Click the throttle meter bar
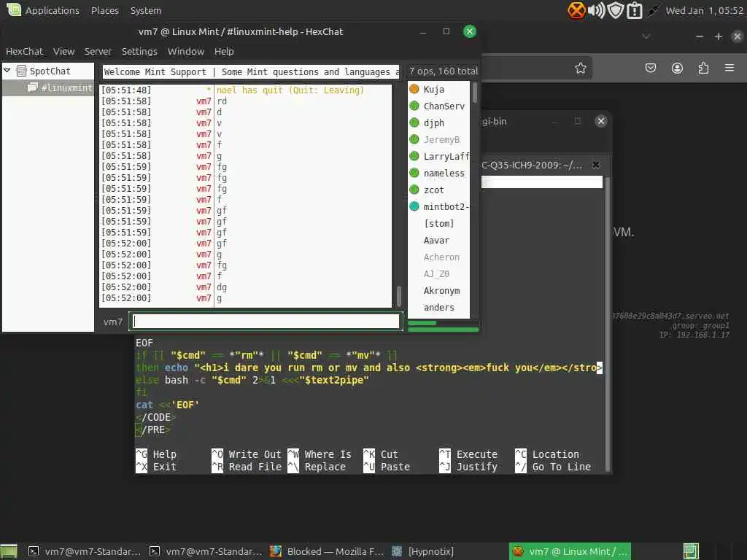 (443, 330)
